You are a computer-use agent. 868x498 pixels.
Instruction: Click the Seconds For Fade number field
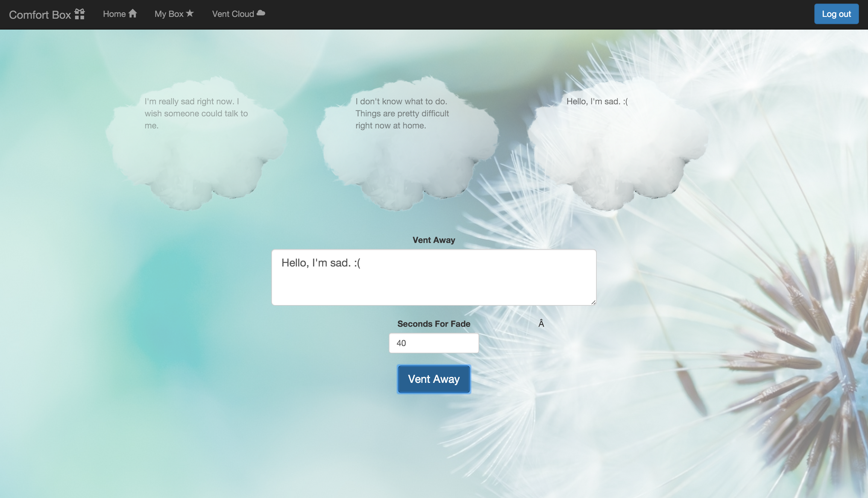click(433, 343)
